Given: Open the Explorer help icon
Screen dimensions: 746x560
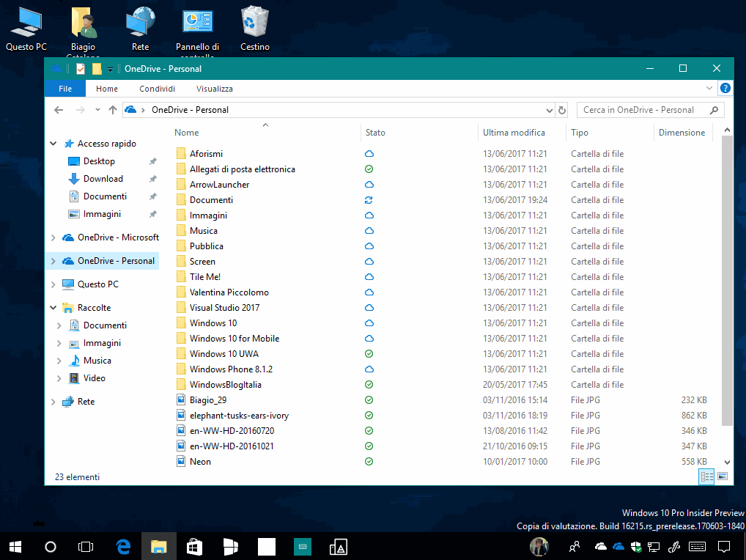Looking at the screenshot, I should (725, 88).
